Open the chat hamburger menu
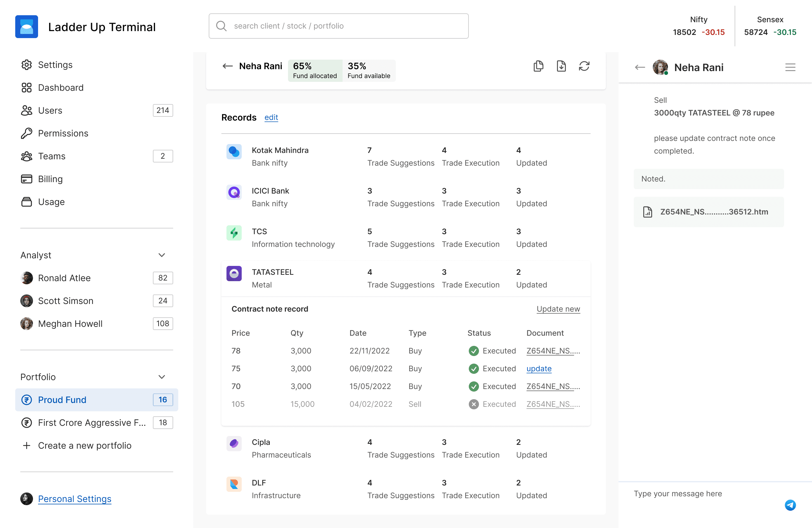Image resolution: width=812 pixels, height=528 pixels. point(790,68)
